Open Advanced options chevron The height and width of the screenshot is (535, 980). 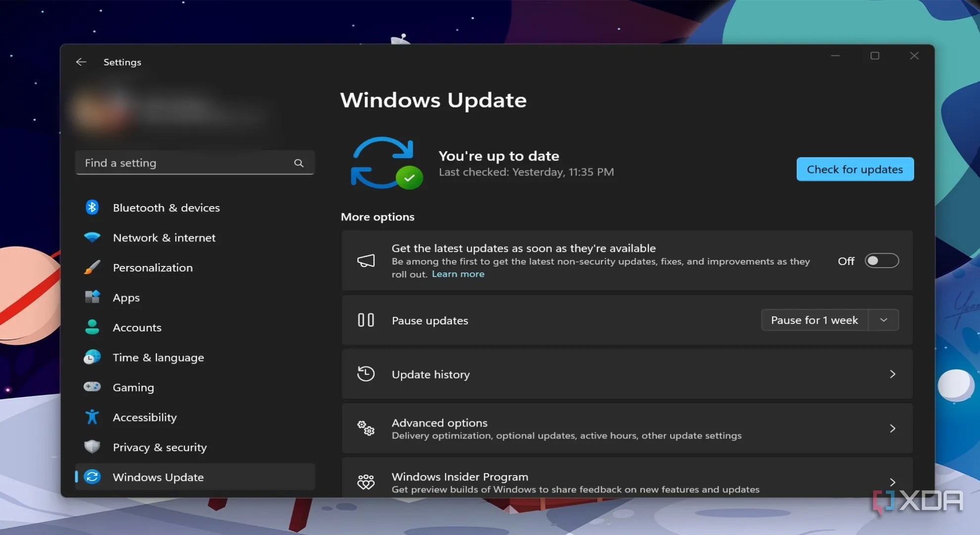pos(892,428)
